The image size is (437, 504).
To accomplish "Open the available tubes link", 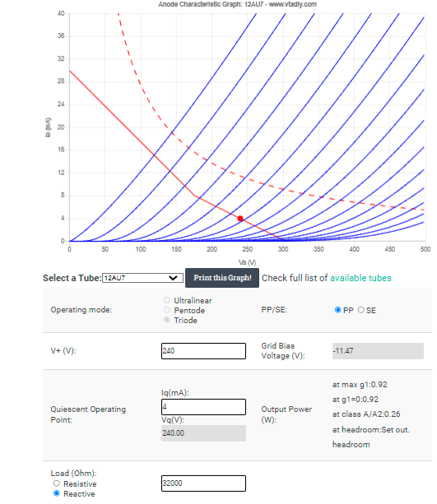I will point(360,278).
